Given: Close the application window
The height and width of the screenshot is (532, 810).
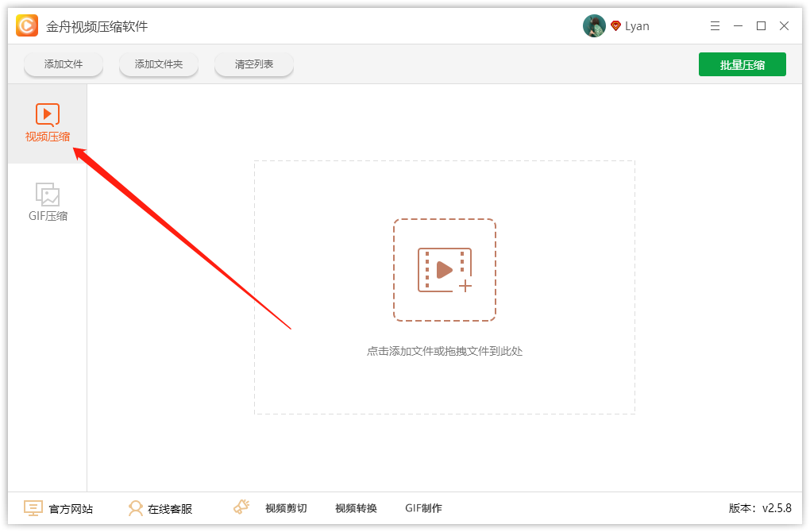Looking at the screenshot, I should click(784, 26).
